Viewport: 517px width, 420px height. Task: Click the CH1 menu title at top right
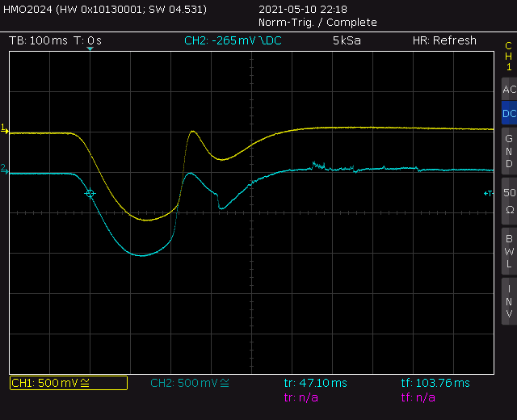tap(509, 57)
